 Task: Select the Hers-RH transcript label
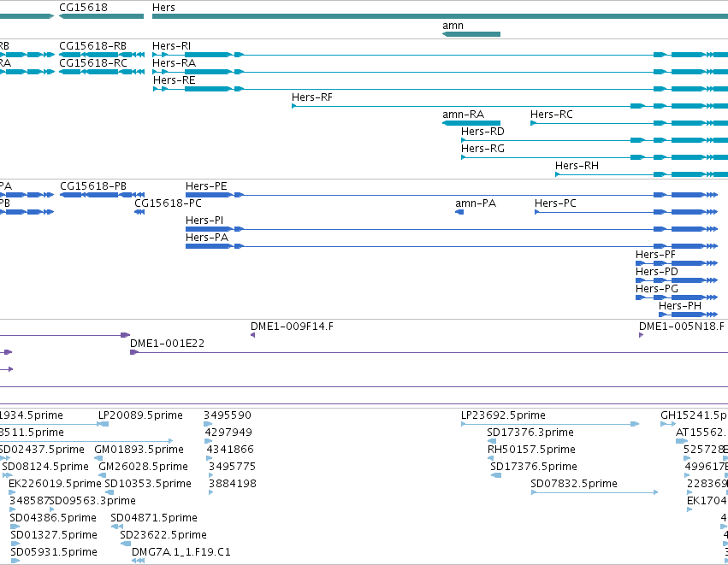[x=577, y=166]
